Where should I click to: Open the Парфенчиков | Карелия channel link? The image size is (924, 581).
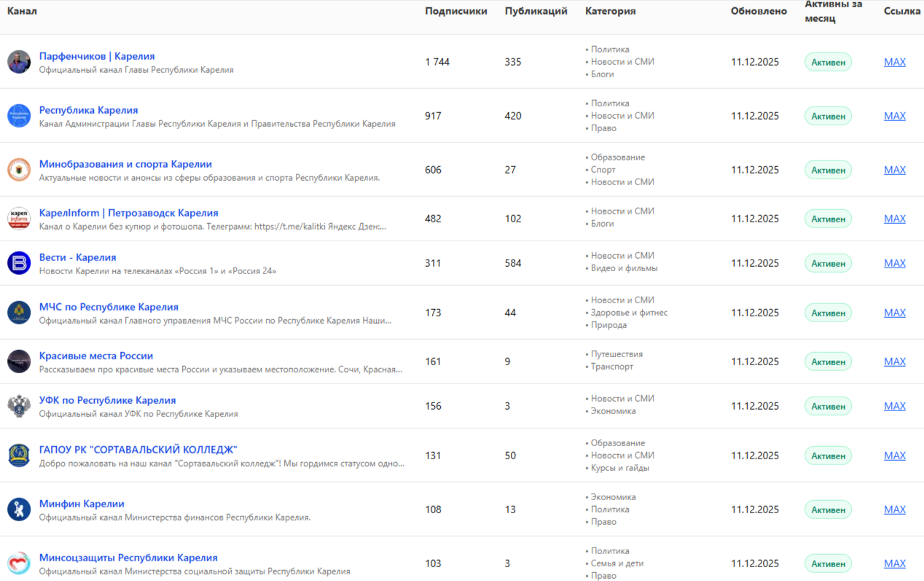(x=97, y=56)
